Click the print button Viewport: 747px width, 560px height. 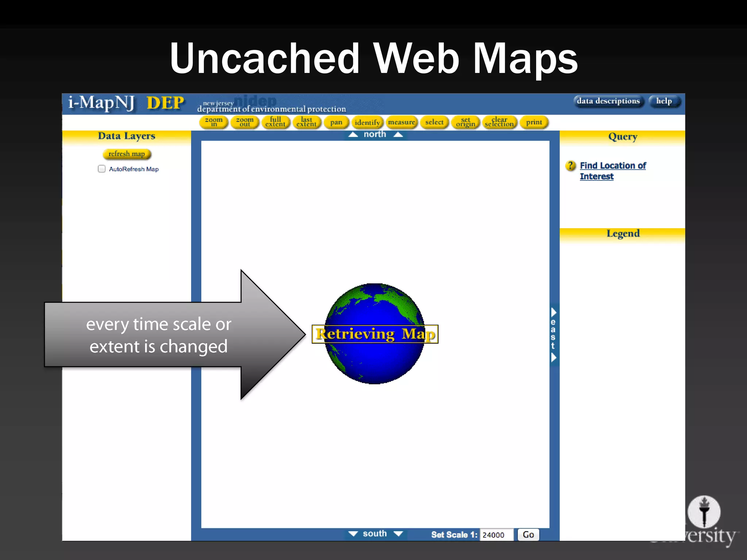[x=534, y=122]
